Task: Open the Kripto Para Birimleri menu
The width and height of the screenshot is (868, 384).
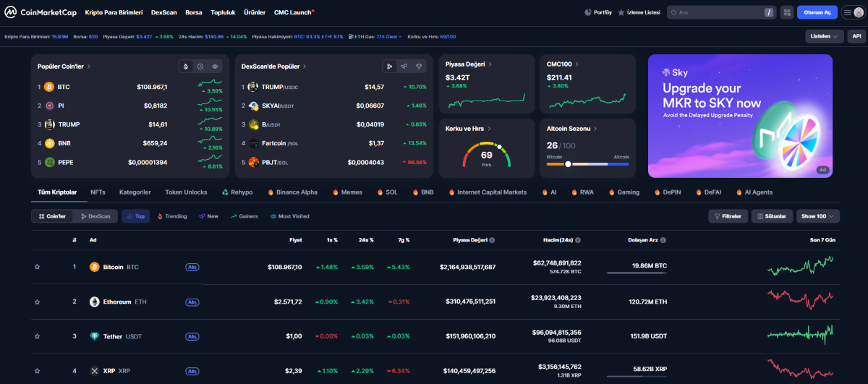Action: point(114,12)
